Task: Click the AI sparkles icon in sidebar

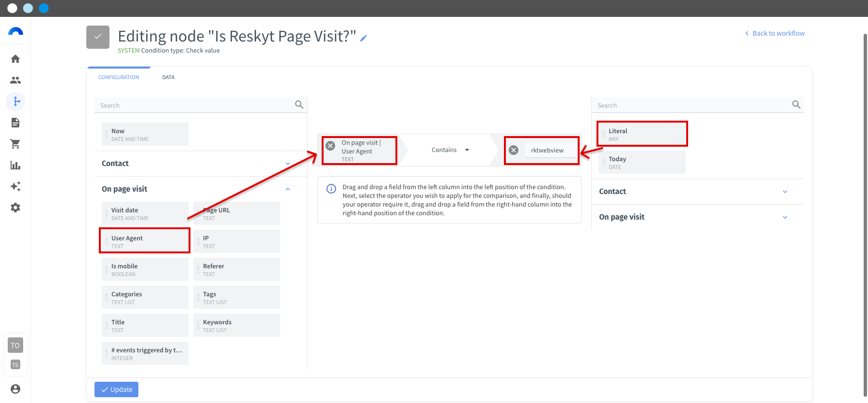Action: 15,186
